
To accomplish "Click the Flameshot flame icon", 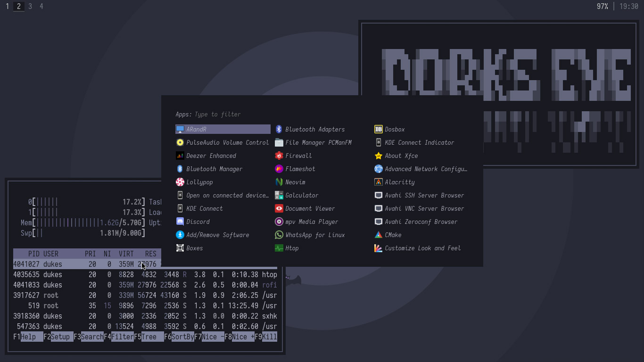I will [279, 169].
